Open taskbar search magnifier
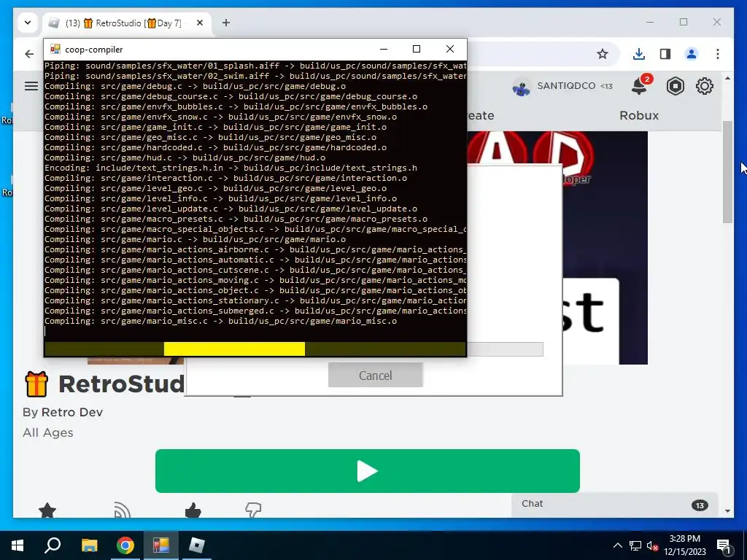This screenshot has width=747, height=560. coord(53,545)
